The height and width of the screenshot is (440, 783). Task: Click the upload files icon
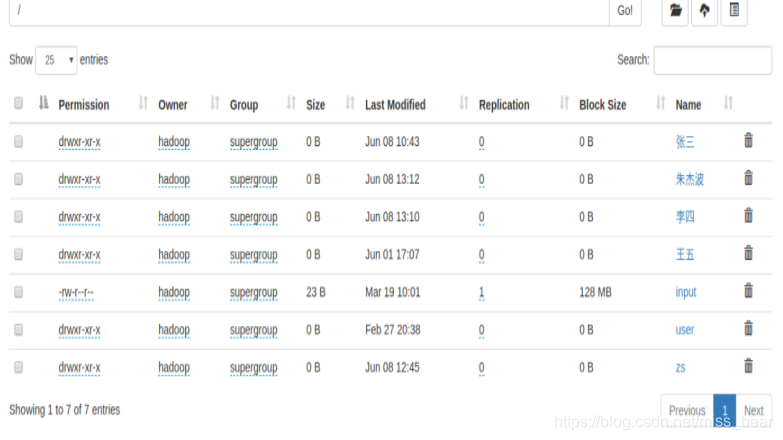(705, 10)
